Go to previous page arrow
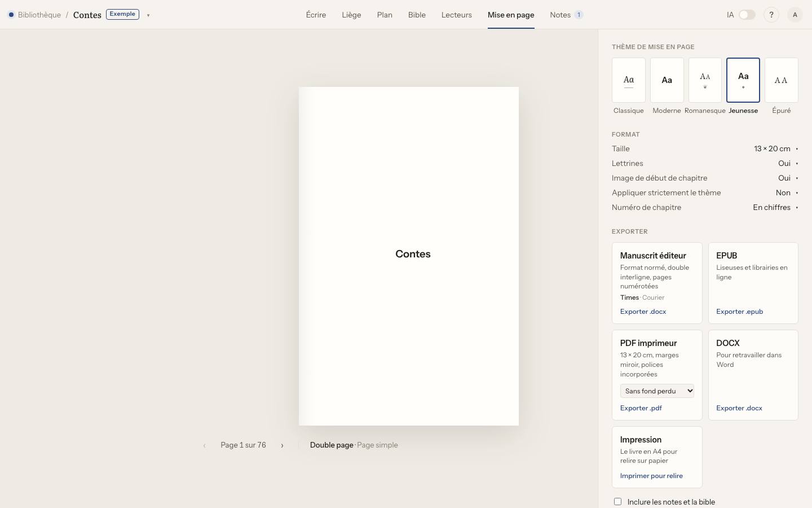Screen dimensions: 812x508 click(x=204, y=445)
